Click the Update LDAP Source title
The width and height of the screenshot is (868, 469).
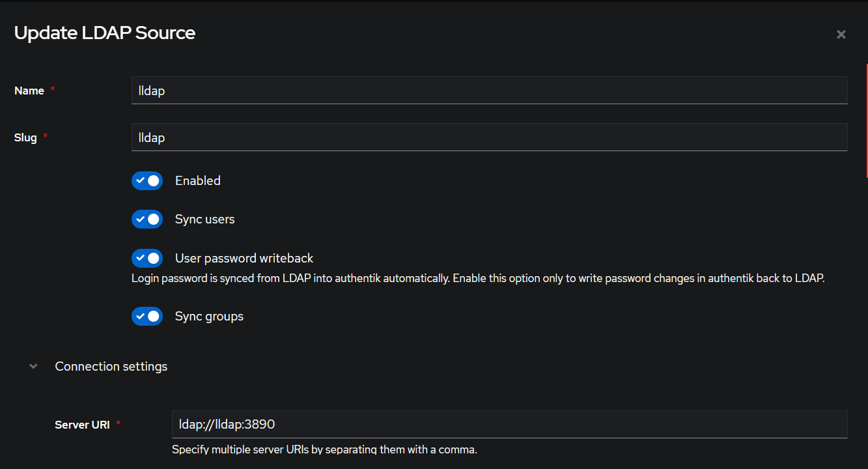[104, 33]
